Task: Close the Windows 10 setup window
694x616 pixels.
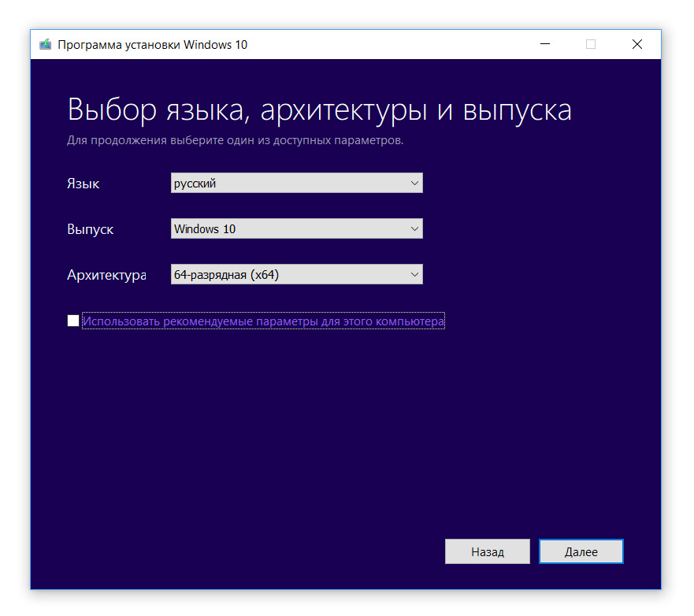Action: click(x=637, y=45)
